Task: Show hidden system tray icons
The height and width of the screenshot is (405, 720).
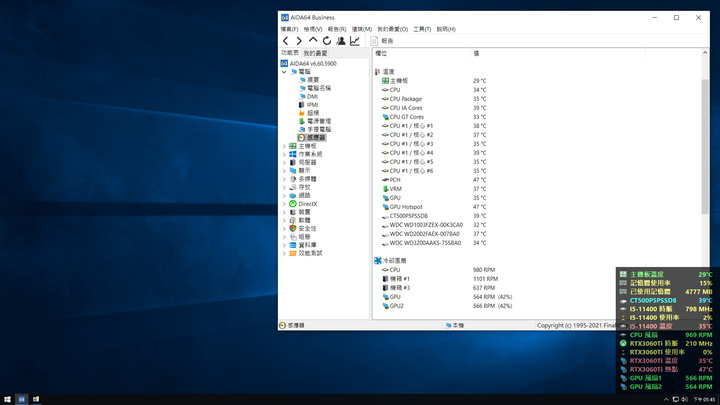Action: click(x=666, y=399)
